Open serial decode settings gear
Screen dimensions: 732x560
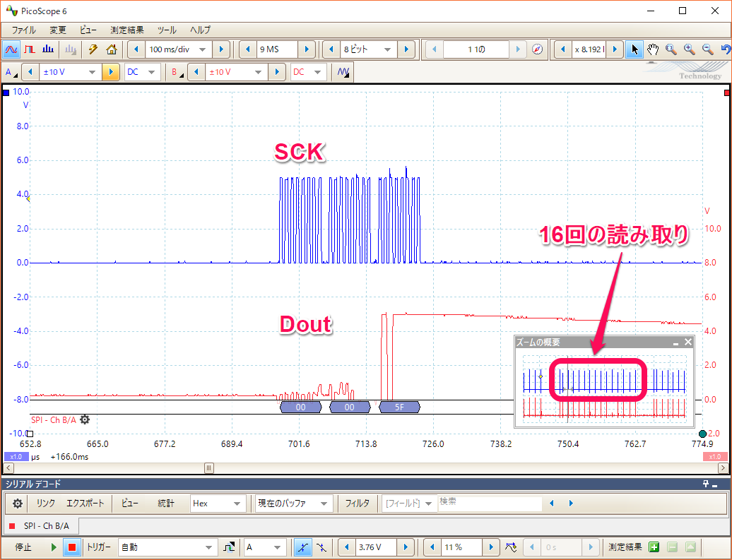(18, 504)
